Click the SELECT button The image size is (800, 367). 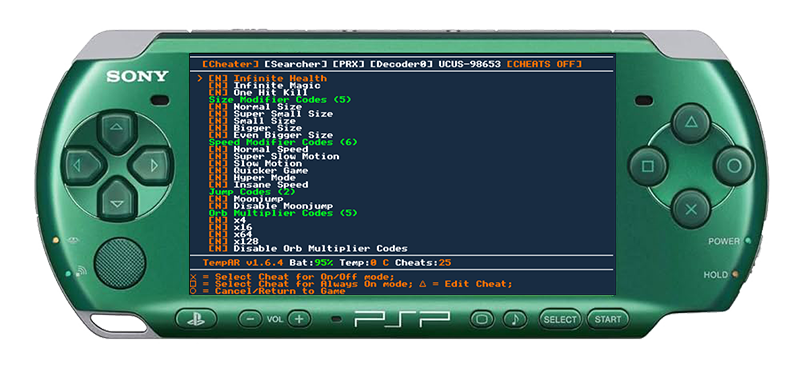[560, 320]
